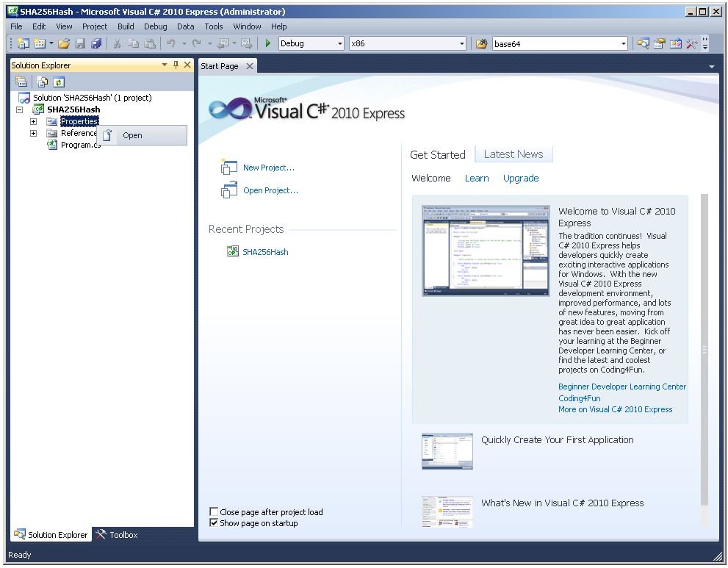Open the Upgrade section link
The height and width of the screenshot is (568, 728).
click(x=521, y=179)
